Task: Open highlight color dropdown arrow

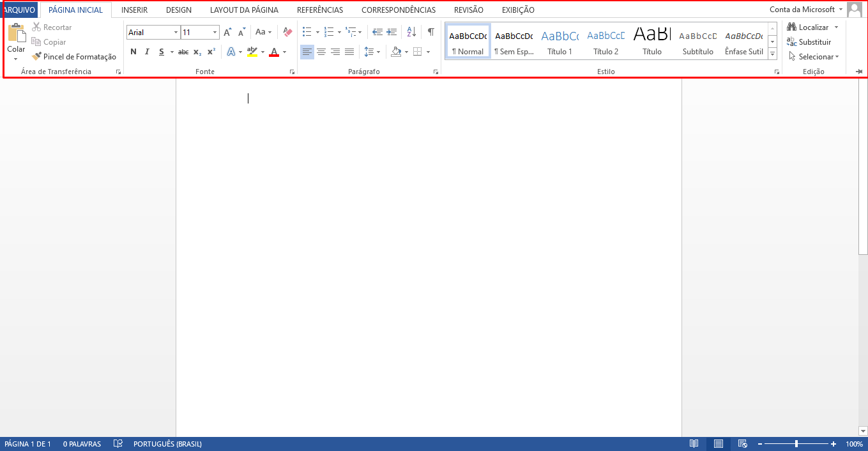Action: coord(263,52)
